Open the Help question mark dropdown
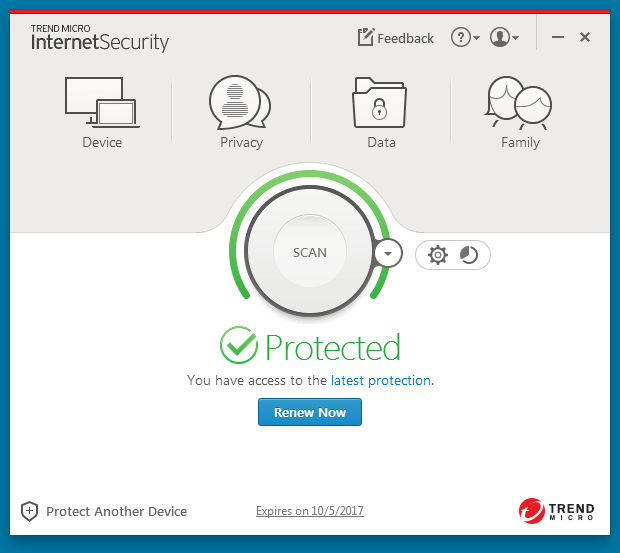The width and height of the screenshot is (620, 553). point(465,38)
